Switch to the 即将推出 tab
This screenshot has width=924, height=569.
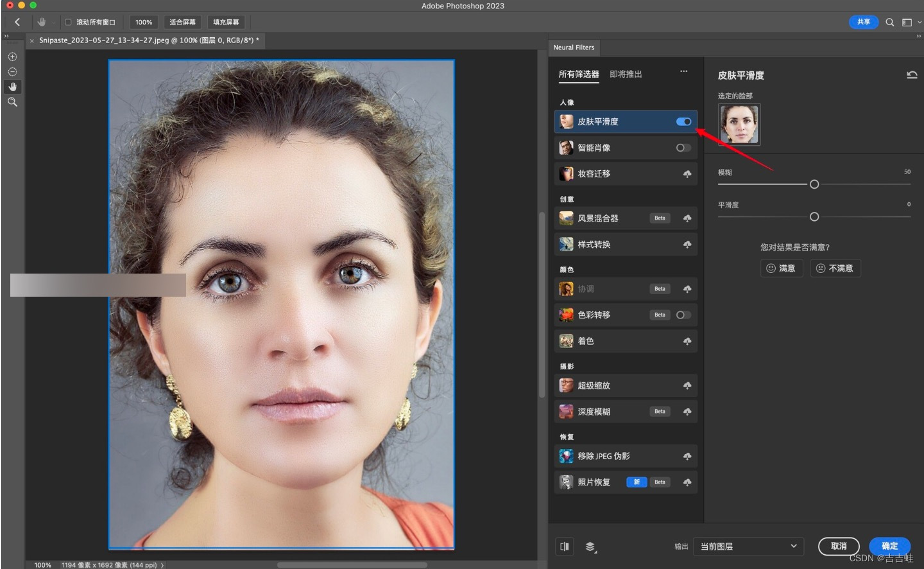(x=626, y=74)
